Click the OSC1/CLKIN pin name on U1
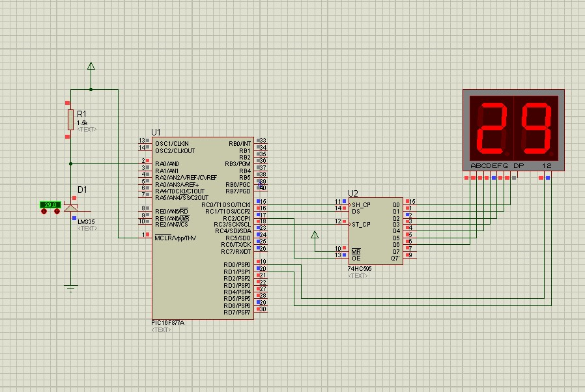 pyautogui.click(x=172, y=144)
